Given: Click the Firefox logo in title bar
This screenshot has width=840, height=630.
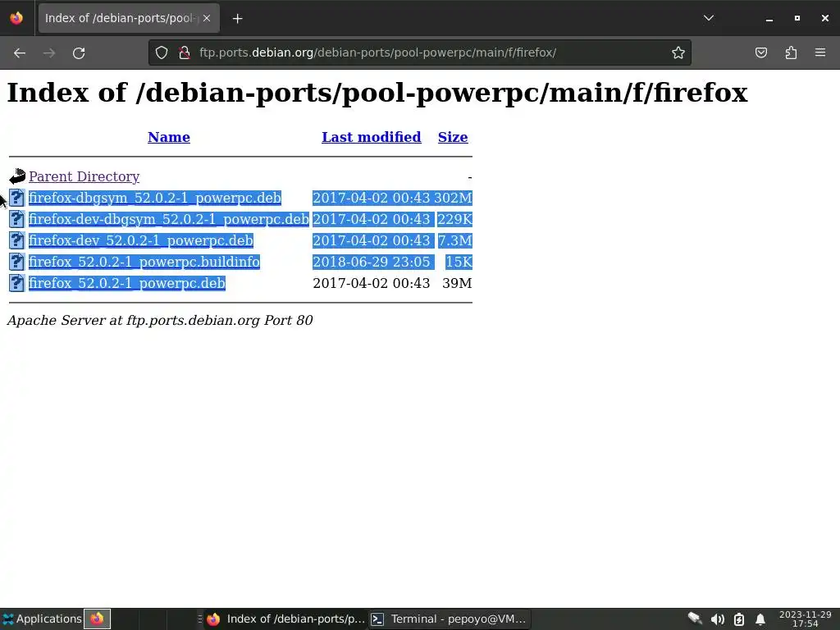Looking at the screenshot, I should tap(16, 18).
